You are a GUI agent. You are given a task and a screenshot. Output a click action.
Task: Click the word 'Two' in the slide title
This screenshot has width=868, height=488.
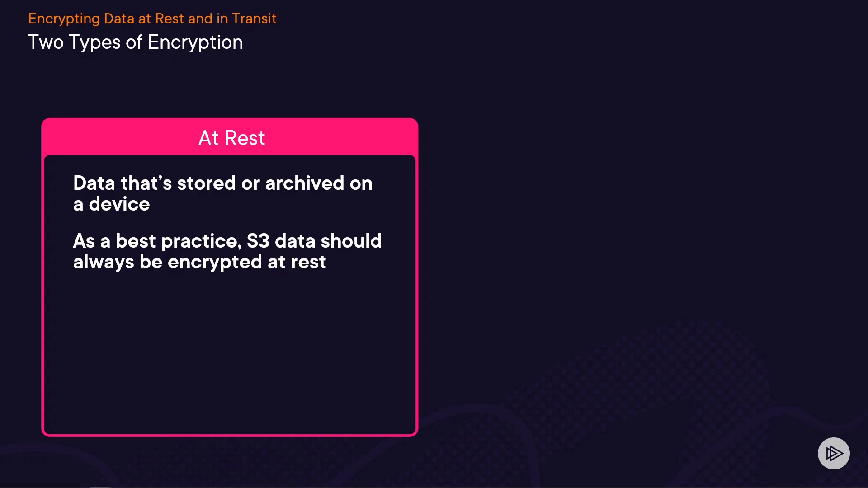46,42
